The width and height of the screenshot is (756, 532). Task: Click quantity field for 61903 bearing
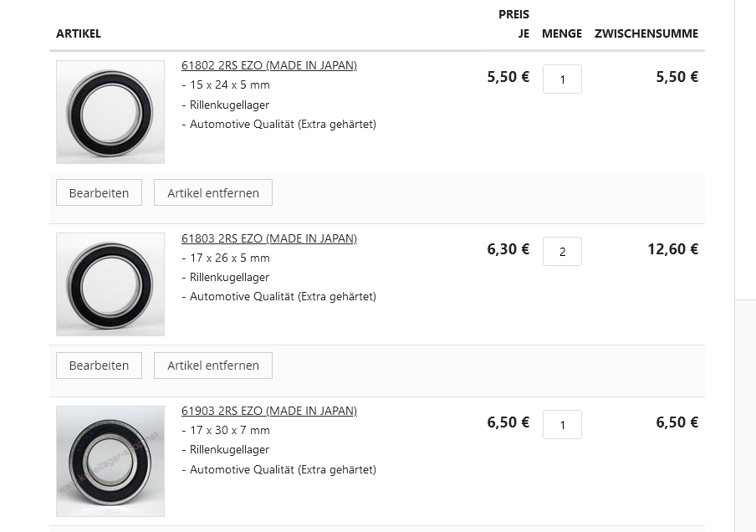(562, 425)
